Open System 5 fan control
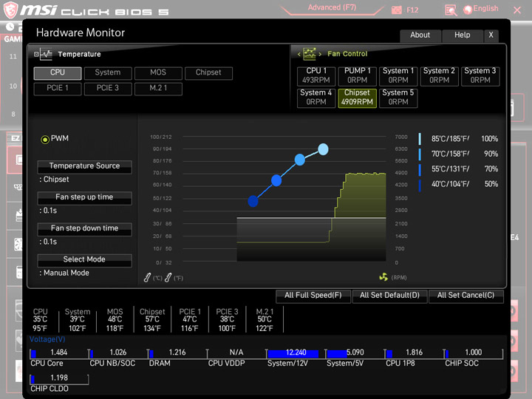Image resolution: width=532 pixels, height=399 pixels. pos(398,98)
